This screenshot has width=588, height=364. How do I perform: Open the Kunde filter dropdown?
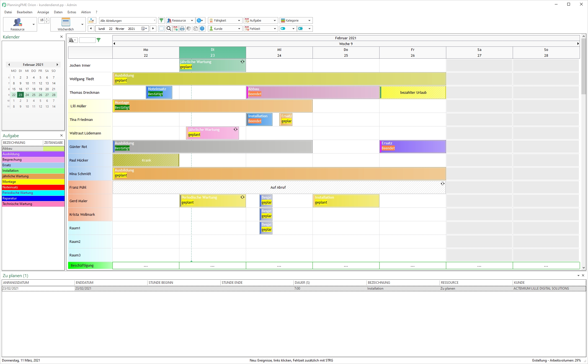[225, 28]
